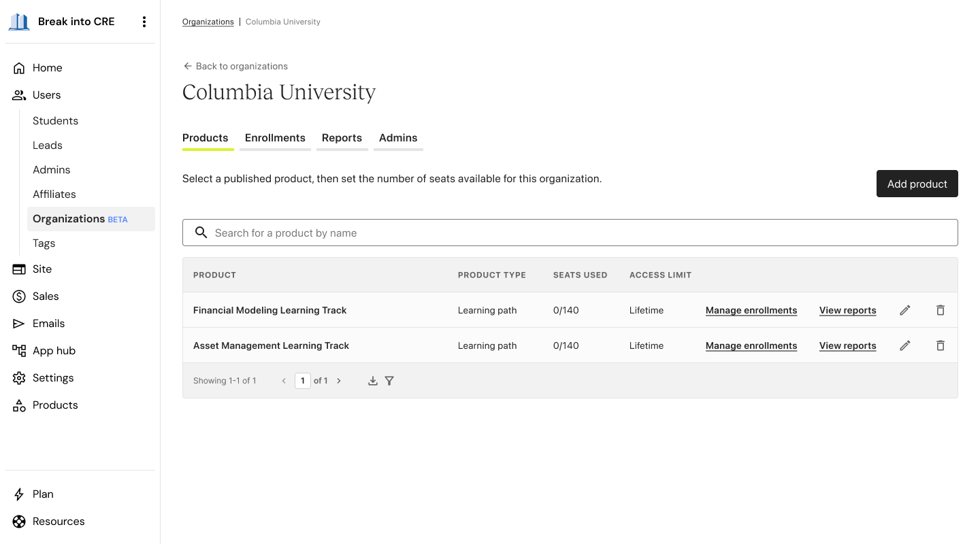
Task: Click the page number input box
Action: point(303,381)
